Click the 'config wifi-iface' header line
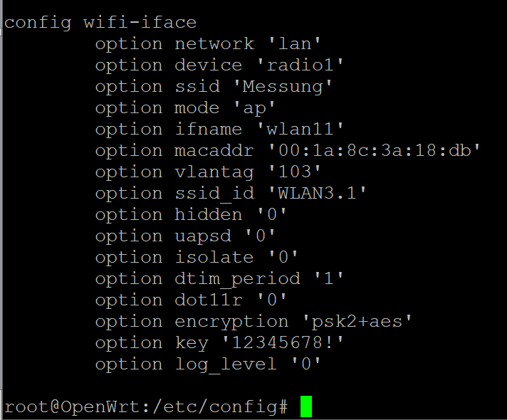 (100, 23)
